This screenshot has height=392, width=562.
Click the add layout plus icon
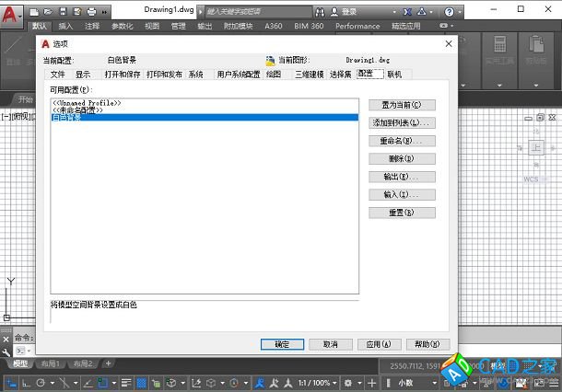point(108,363)
